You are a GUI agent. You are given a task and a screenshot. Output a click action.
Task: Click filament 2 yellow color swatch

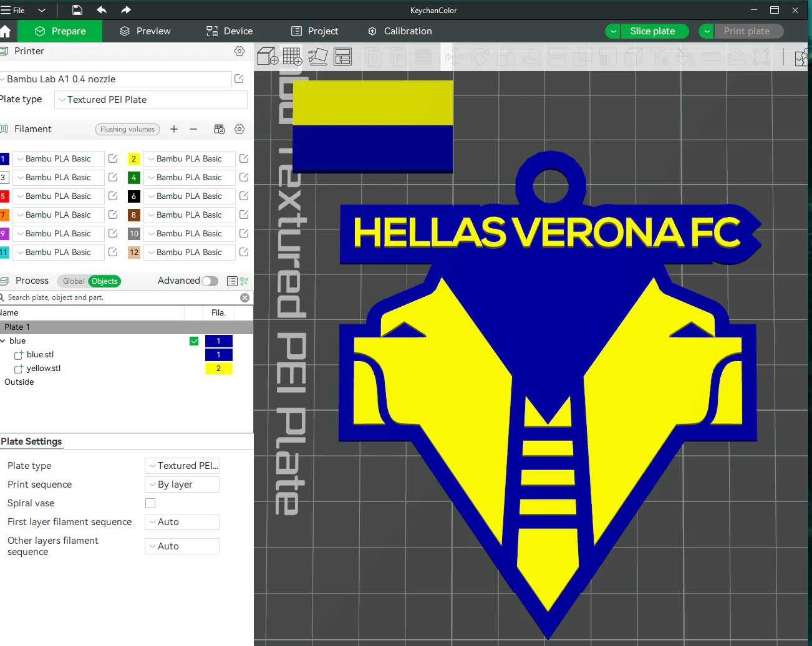click(133, 159)
